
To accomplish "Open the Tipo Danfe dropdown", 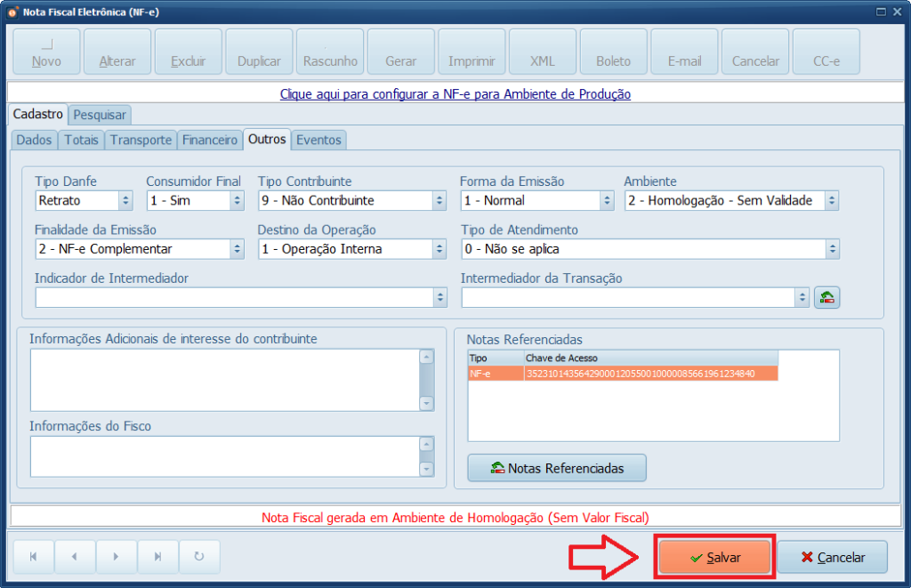I will click(125, 200).
